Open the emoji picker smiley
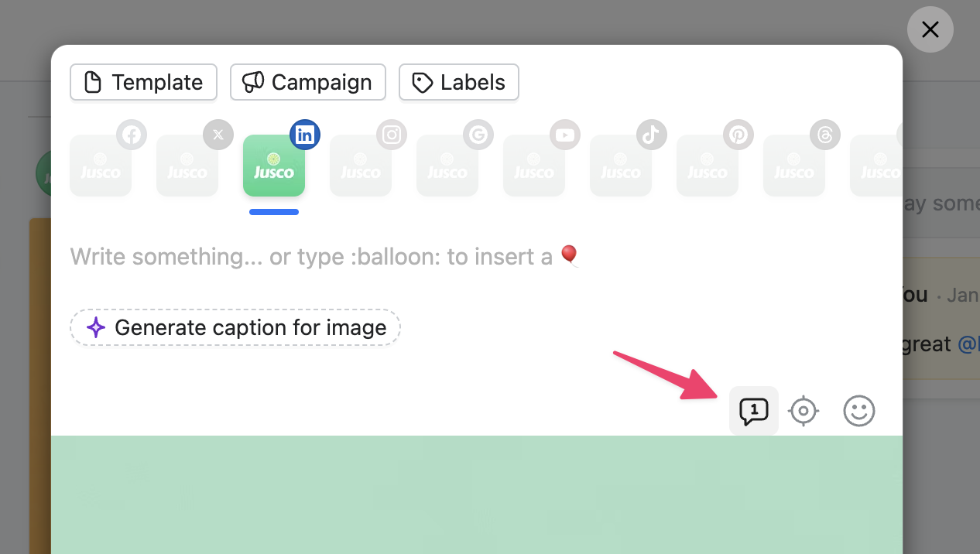 [858, 411]
